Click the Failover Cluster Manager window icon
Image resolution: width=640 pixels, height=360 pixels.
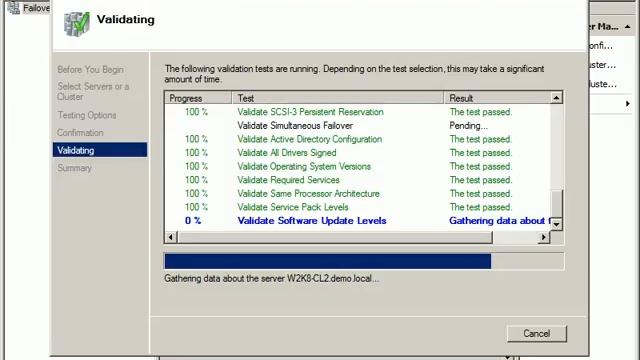[13, 7]
